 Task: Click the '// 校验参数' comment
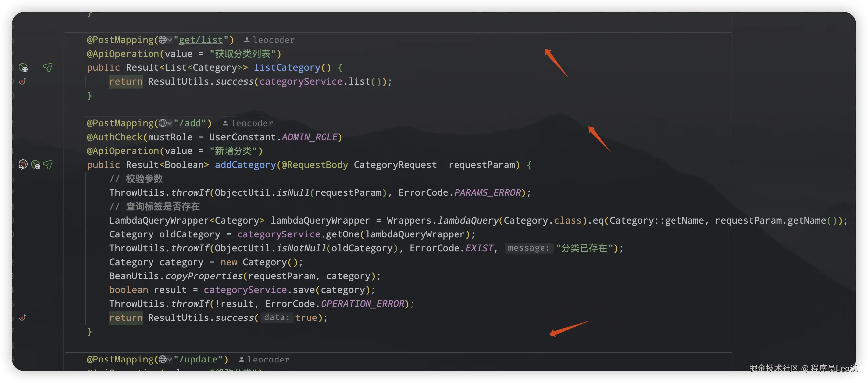(136, 179)
